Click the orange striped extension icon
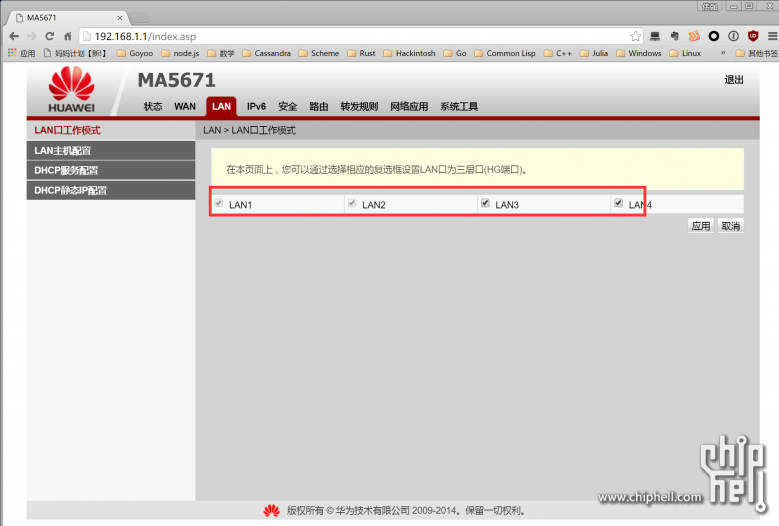Screen dimensions: 779x526 [694, 36]
